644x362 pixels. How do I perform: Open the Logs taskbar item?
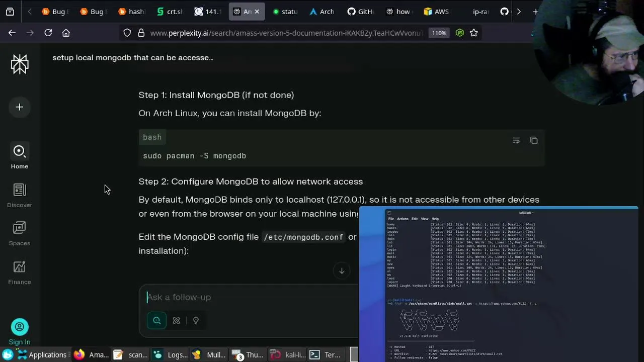pyautogui.click(x=170, y=355)
